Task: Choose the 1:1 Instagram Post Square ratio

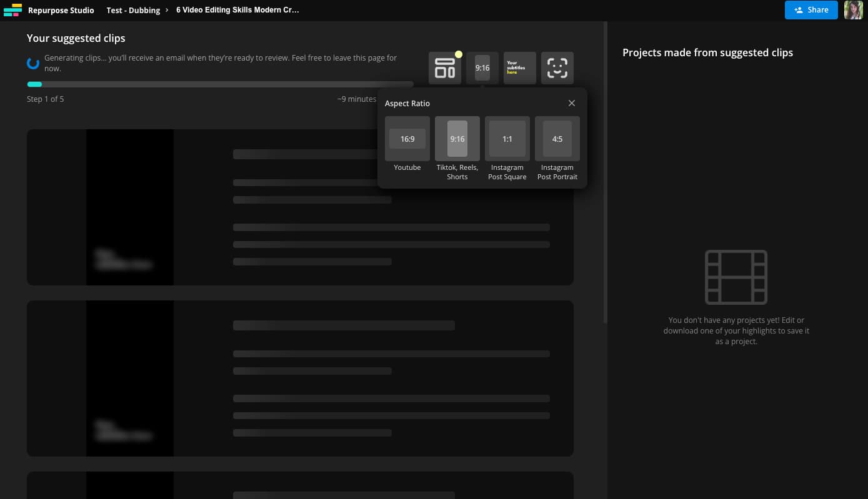Action: click(507, 139)
